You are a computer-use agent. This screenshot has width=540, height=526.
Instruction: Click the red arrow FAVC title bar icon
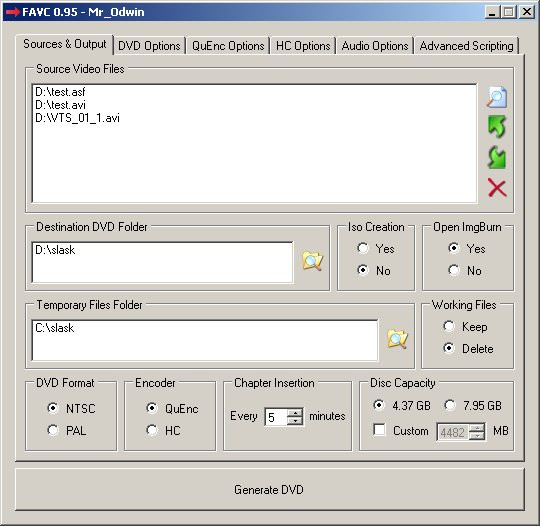(13, 12)
